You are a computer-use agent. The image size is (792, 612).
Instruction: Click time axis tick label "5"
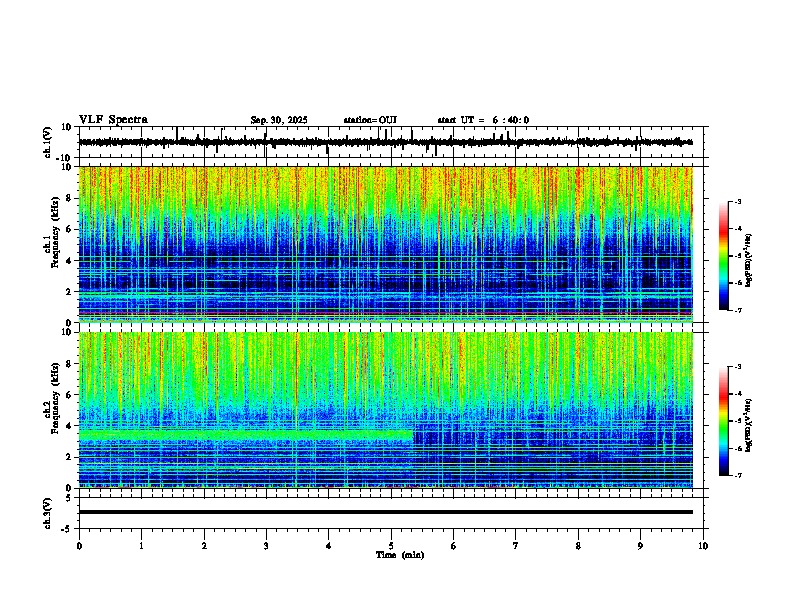(391, 546)
